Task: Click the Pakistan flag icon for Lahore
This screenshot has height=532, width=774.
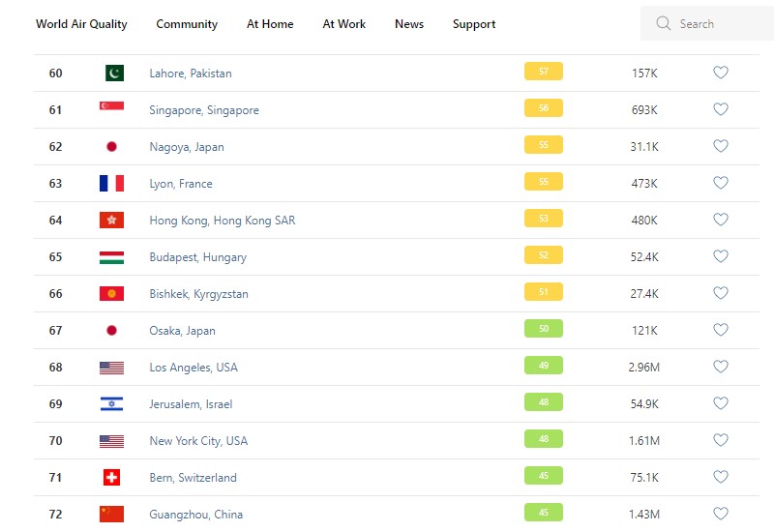Action: click(111, 74)
